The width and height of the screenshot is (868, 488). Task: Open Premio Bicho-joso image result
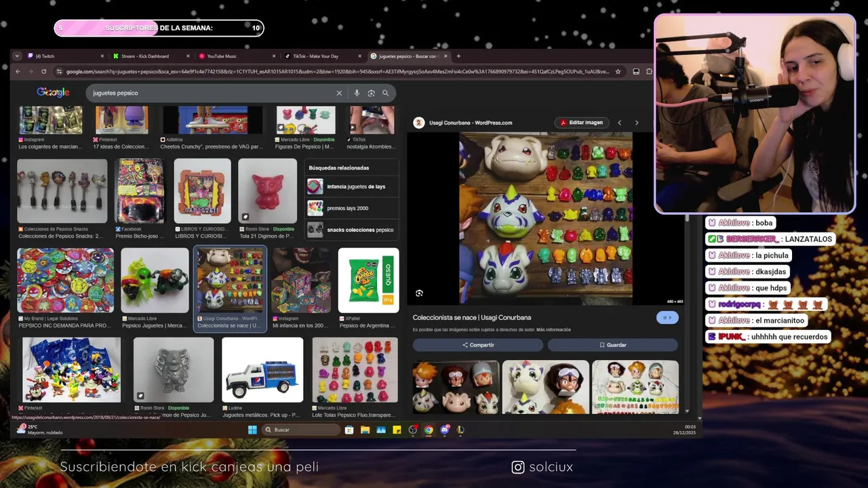pyautogui.click(x=140, y=191)
